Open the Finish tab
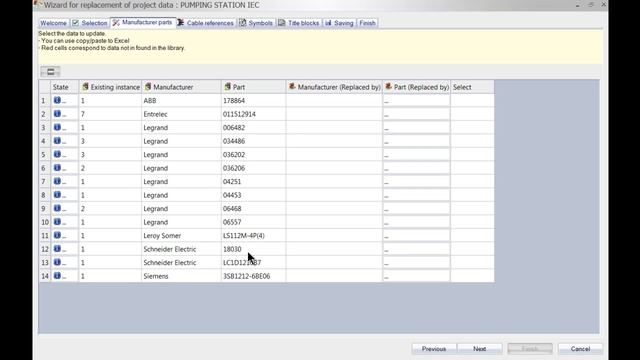 (367, 23)
